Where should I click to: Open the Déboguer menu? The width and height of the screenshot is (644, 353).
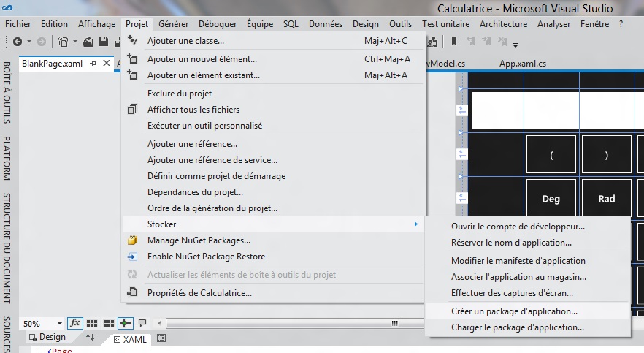tap(218, 24)
